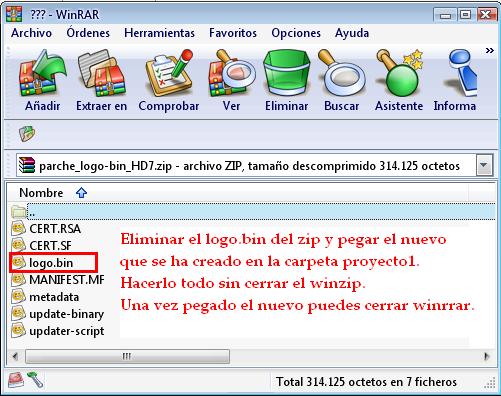Click the scrollbar right arrow
Viewport: 501px width, 396px height.
pyautogui.click(x=487, y=356)
